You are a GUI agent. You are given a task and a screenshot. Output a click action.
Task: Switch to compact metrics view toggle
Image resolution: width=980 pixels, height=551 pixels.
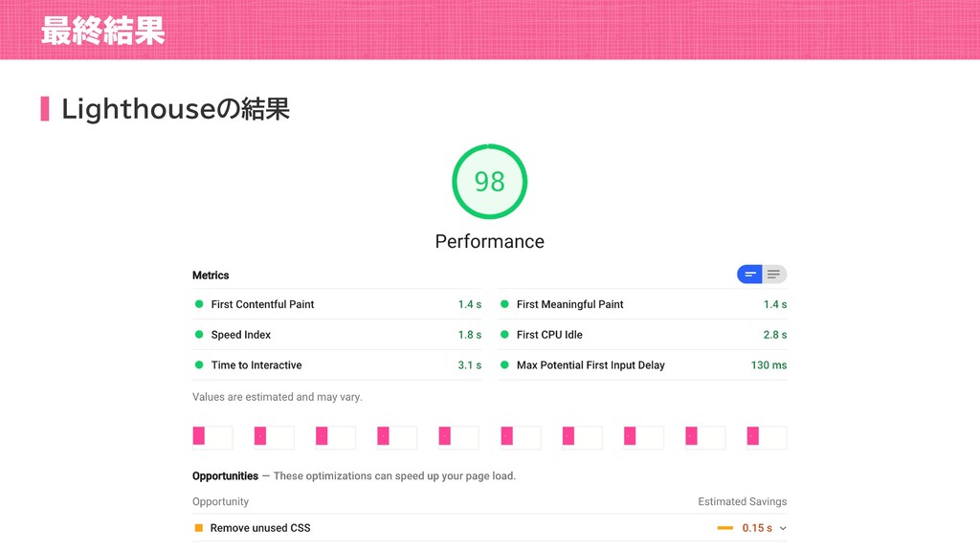click(749, 275)
